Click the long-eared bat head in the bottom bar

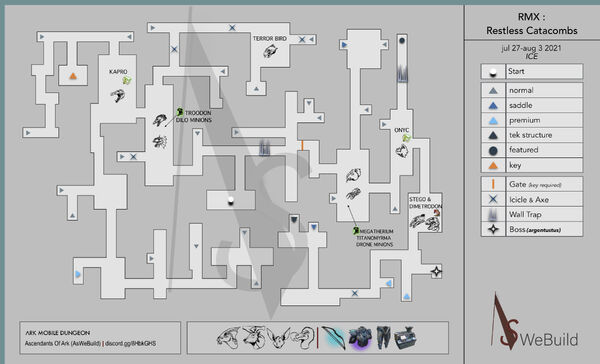pos(279,338)
